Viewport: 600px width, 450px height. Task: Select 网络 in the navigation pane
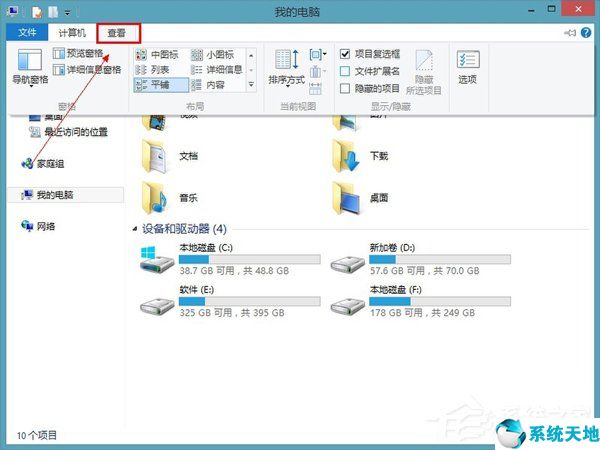[x=38, y=226]
